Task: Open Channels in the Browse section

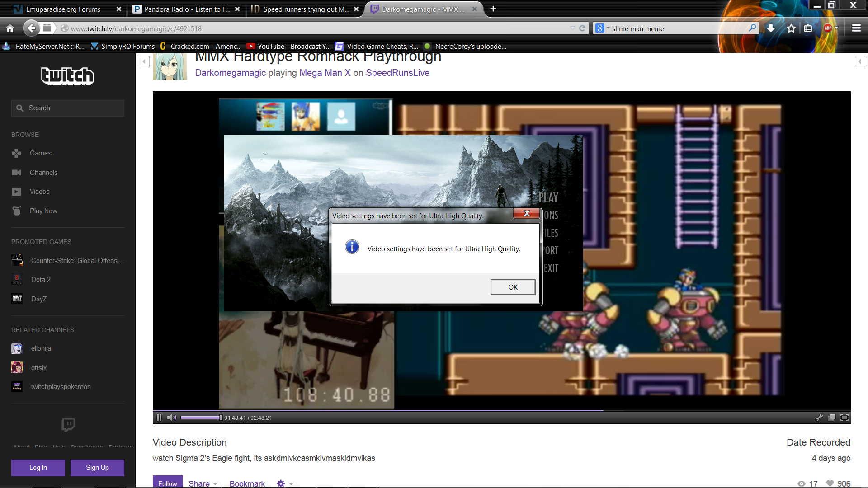Action: (44, 173)
